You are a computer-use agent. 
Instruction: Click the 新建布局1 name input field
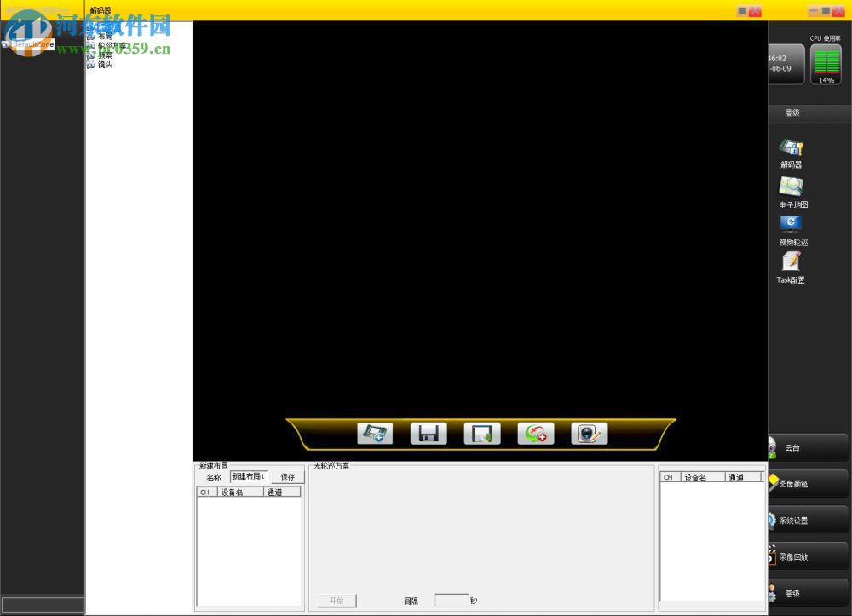pyautogui.click(x=249, y=476)
